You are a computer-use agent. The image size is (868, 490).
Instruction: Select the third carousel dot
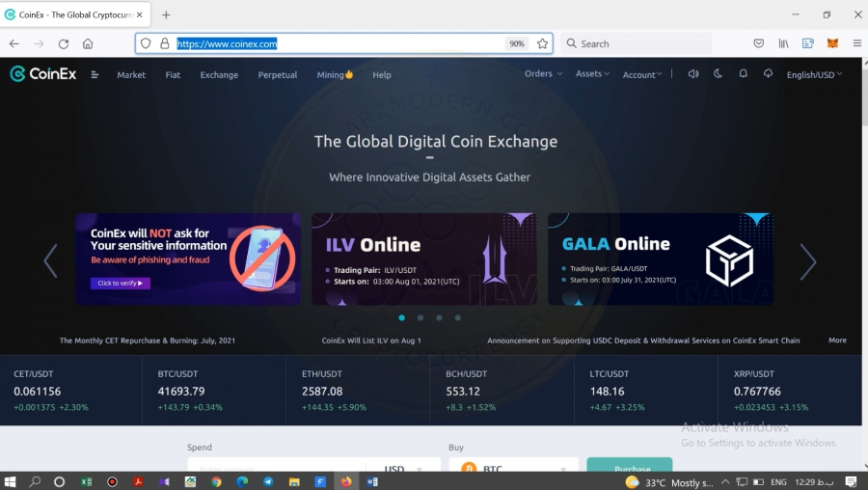pos(439,317)
